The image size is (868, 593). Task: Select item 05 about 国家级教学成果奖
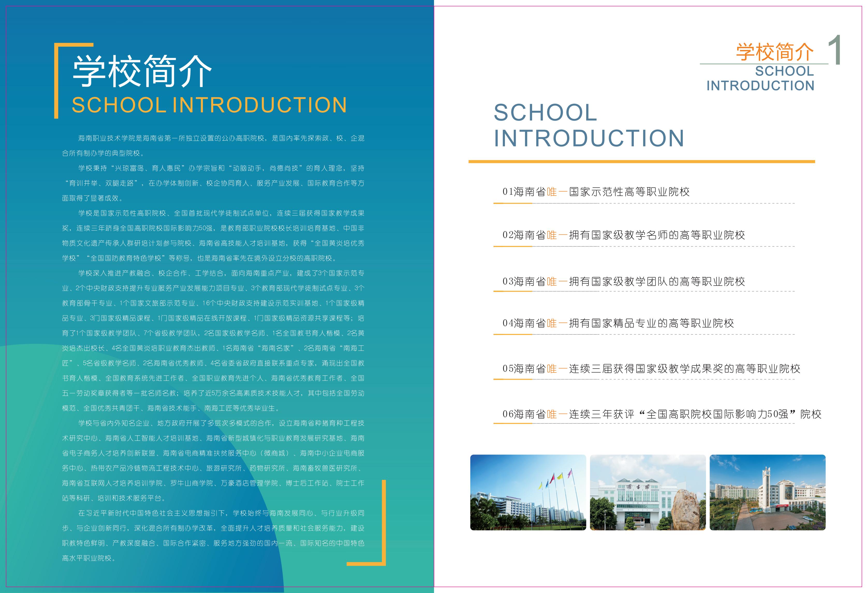click(x=651, y=369)
